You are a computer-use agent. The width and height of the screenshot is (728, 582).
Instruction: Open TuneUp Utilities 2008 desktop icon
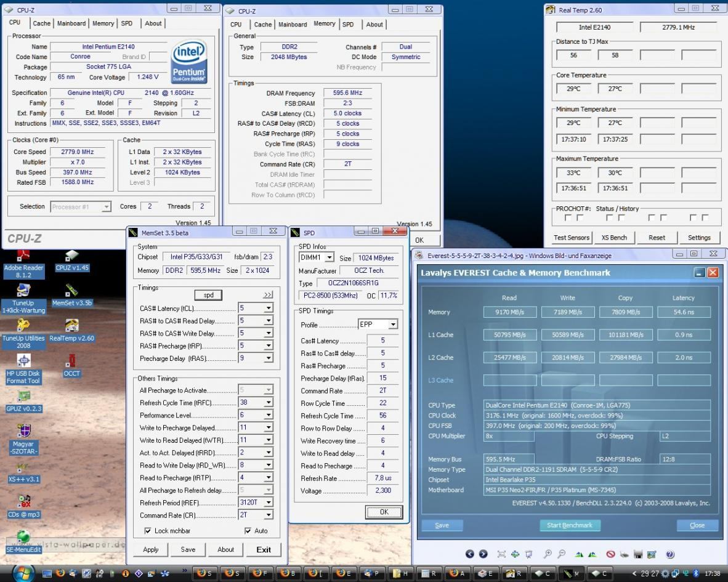coord(23,334)
